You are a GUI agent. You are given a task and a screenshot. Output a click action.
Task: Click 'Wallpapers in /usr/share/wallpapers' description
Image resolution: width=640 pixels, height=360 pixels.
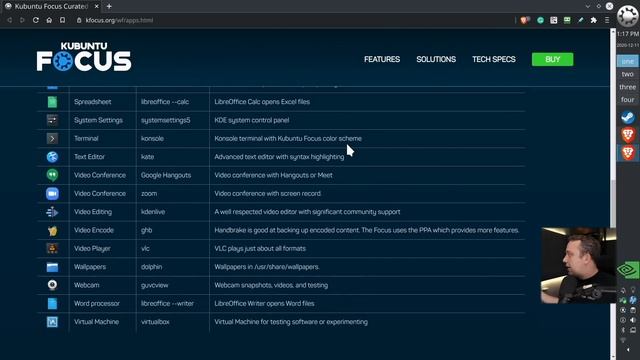[267, 267]
